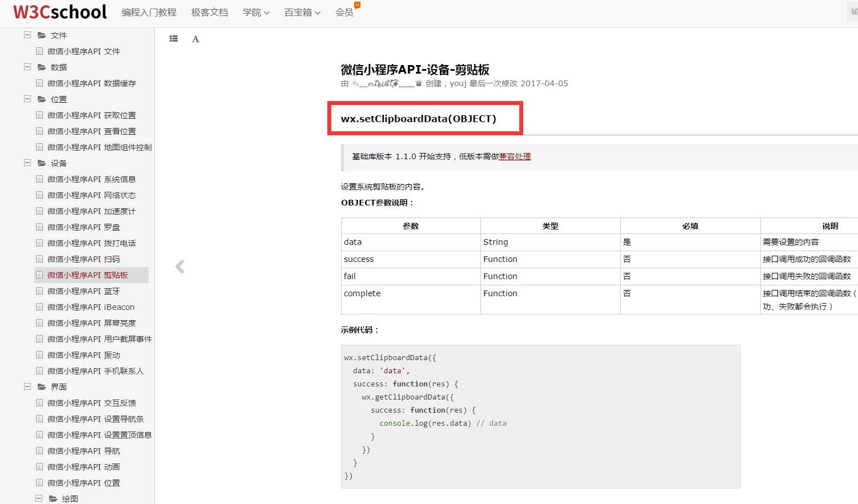Image resolution: width=858 pixels, height=504 pixels.
Task: Click the 需要设置的内容 description cell
Action: 809,242
